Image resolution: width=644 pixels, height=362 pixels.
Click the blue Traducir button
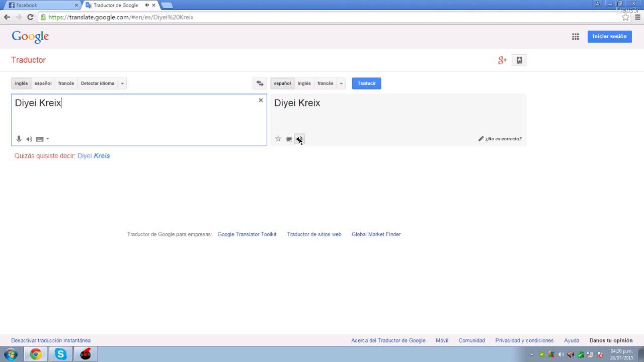pyautogui.click(x=366, y=83)
